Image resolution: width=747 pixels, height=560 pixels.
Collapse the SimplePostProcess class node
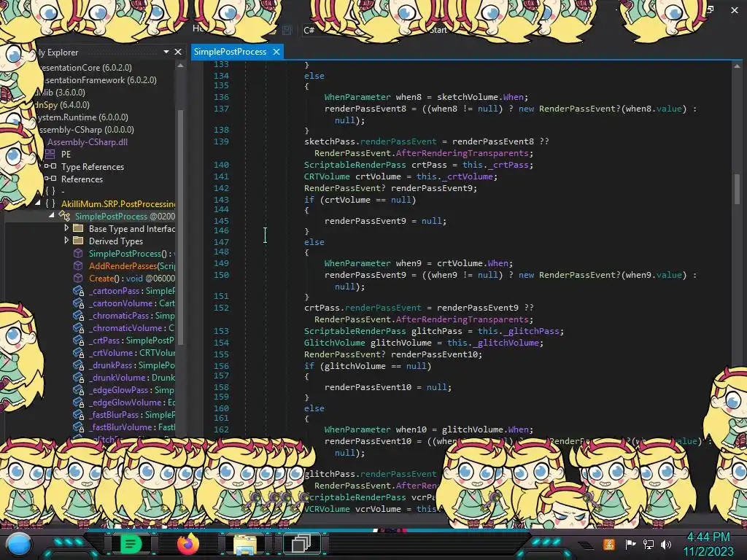tap(52, 215)
